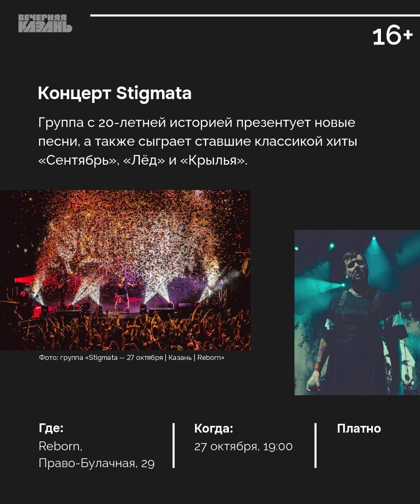Viewport: 420px width, 504px height.
Task: Select the Когда: label
Action: click(x=213, y=428)
